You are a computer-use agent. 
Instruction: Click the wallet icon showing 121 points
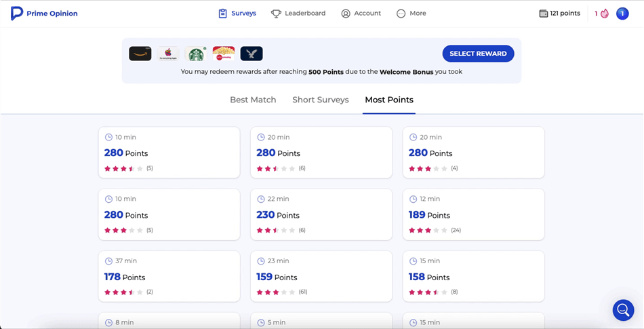(544, 14)
